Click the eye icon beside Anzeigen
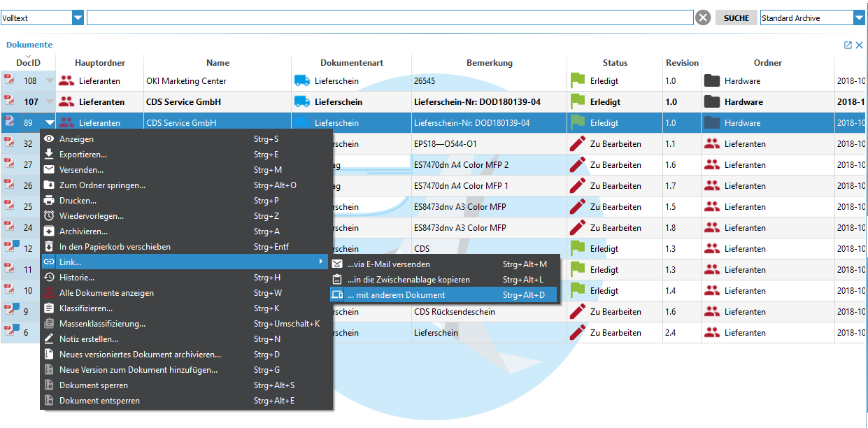Image resolution: width=868 pixels, height=428 pixels. pos(49,139)
